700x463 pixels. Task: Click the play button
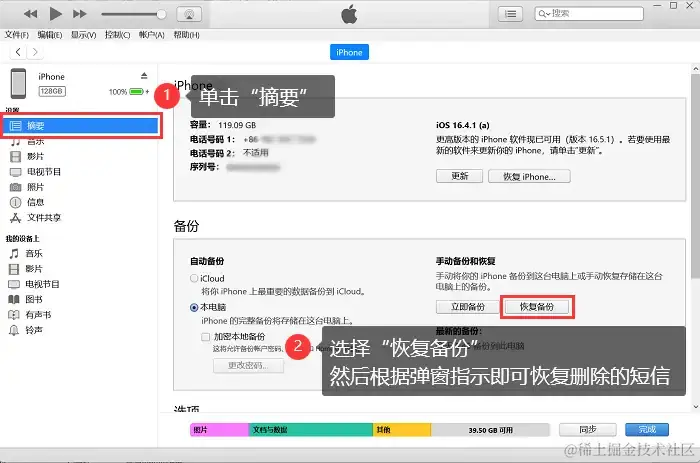55,14
